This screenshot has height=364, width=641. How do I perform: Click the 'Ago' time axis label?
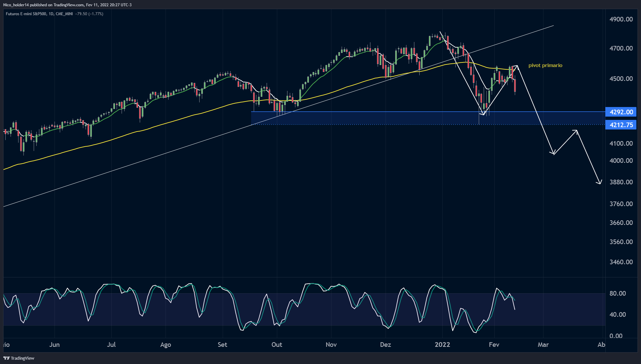tap(166, 345)
